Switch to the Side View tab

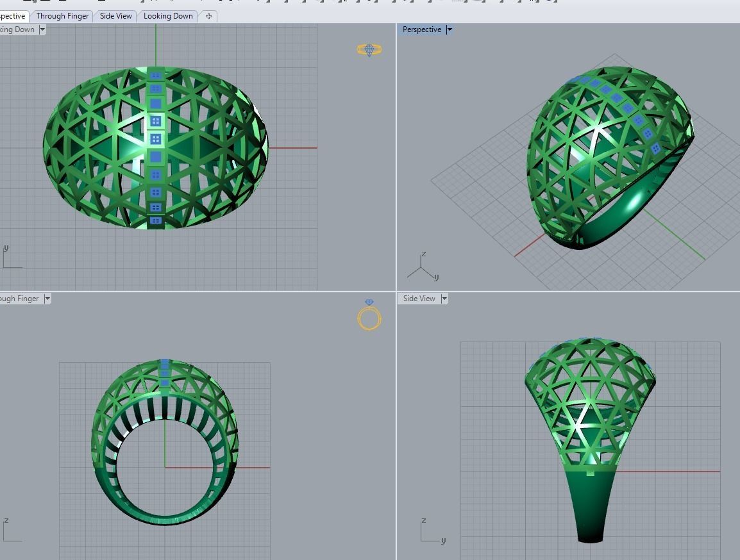click(x=115, y=16)
